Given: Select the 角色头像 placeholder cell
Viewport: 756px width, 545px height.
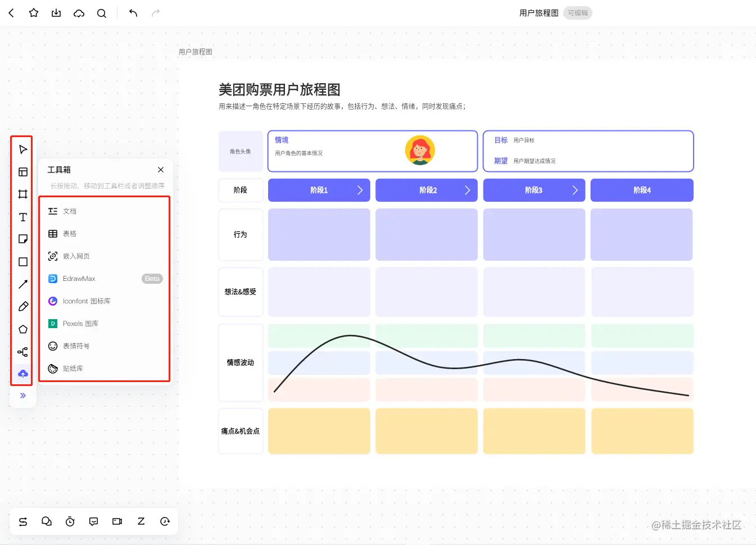Looking at the screenshot, I should click(x=241, y=151).
